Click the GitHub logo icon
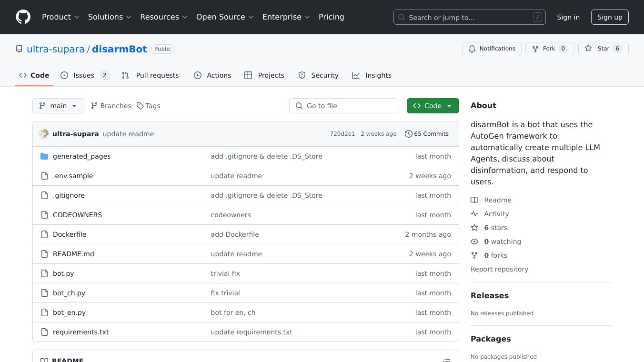This screenshot has width=644, height=362. coord(23,17)
